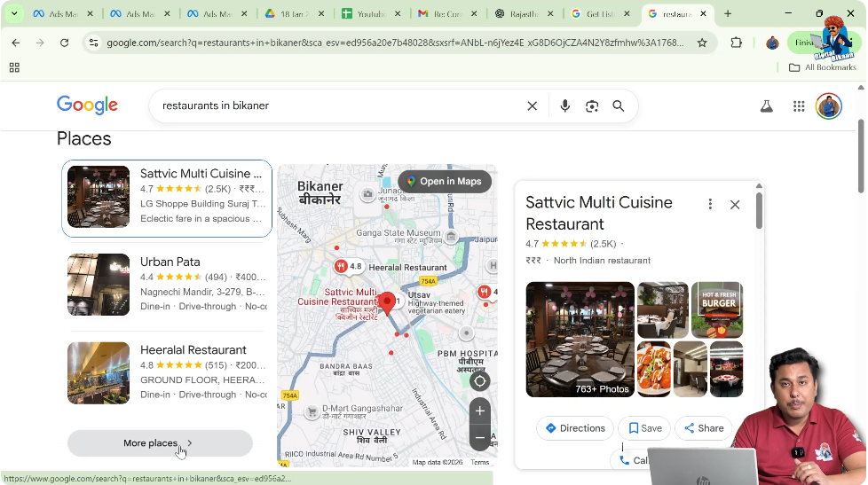Open Sattvic Multi Cuisine listing
Screen dimensions: 868x485
pos(167,199)
